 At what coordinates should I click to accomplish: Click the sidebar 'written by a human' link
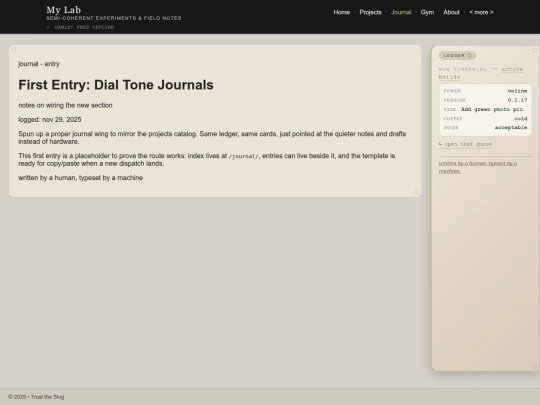click(x=478, y=167)
